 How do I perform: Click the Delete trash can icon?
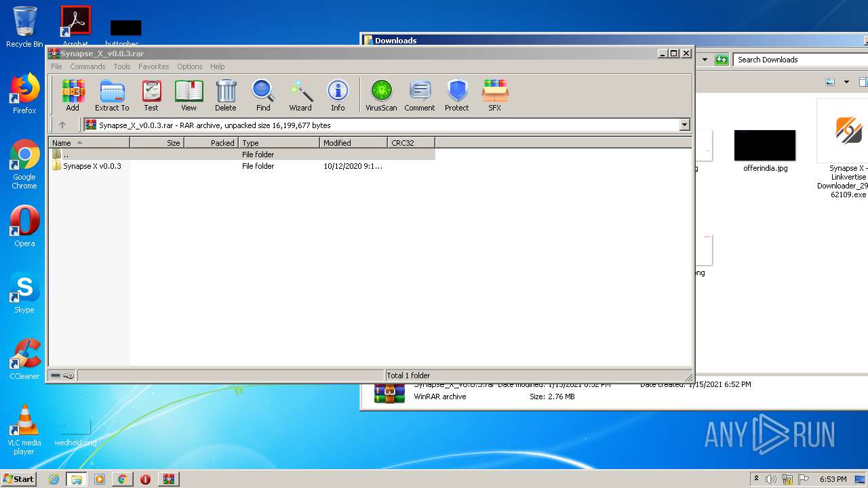point(226,95)
